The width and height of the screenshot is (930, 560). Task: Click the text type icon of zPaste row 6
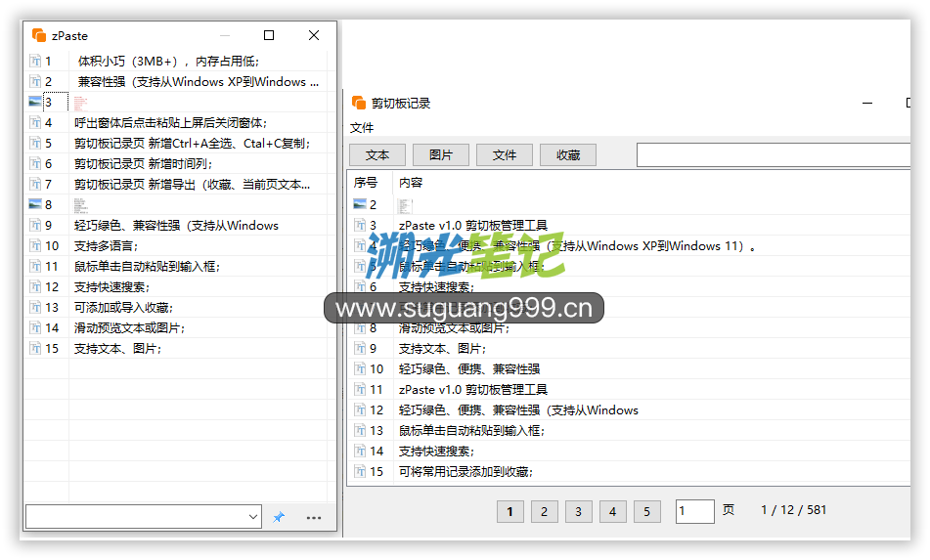[x=35, y=163]
